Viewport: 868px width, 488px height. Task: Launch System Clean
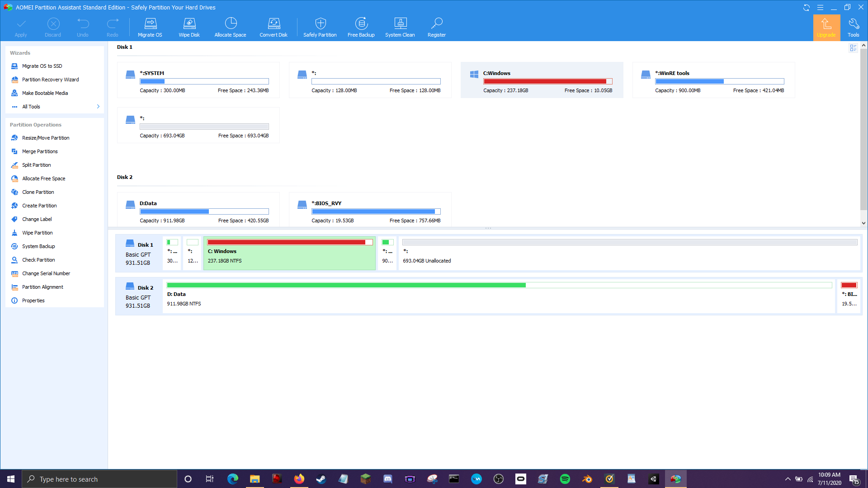[x=400, y=27]
